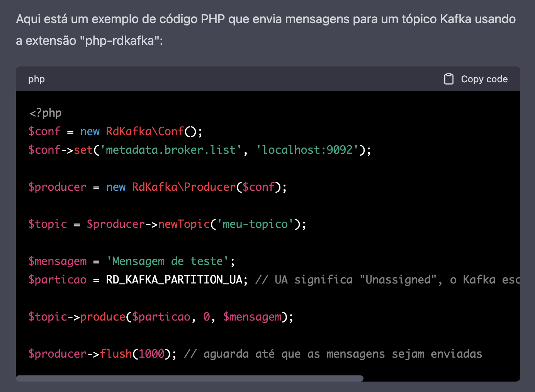Click the 'metadata.broker.list' string
Viewport: 535px width, 392px height.
[x=171, y=150]
